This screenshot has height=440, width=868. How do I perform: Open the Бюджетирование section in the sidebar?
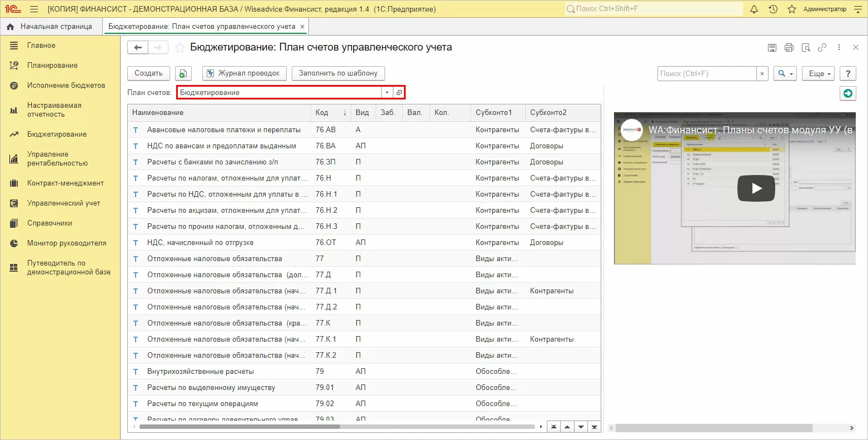[x=57, y=134]
